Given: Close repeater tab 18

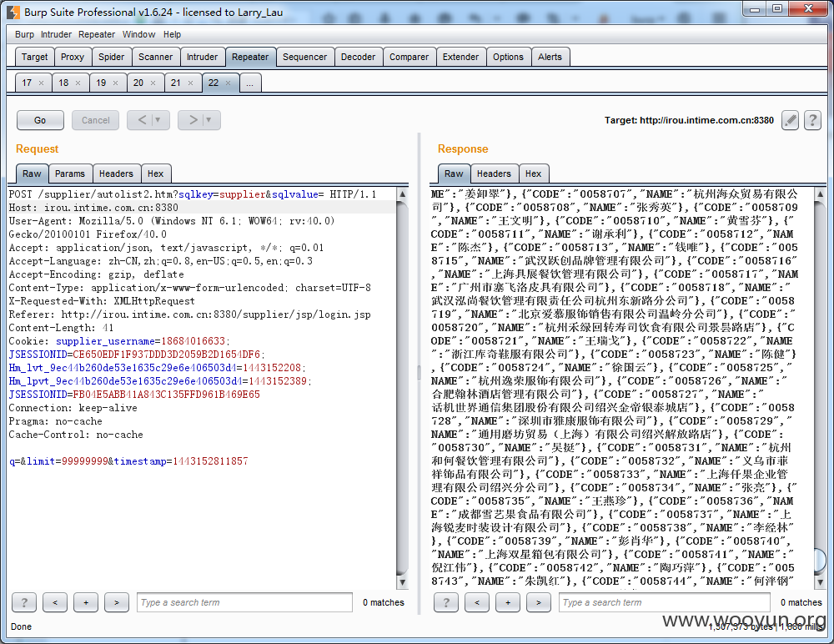Looking at the screenshot, I should [x=78, y=83].
